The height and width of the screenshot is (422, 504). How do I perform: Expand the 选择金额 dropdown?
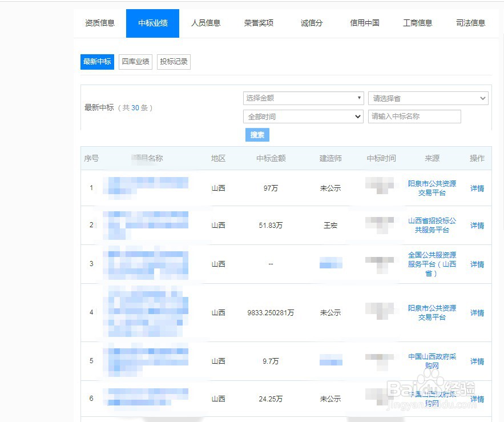[x=304, y=98]
